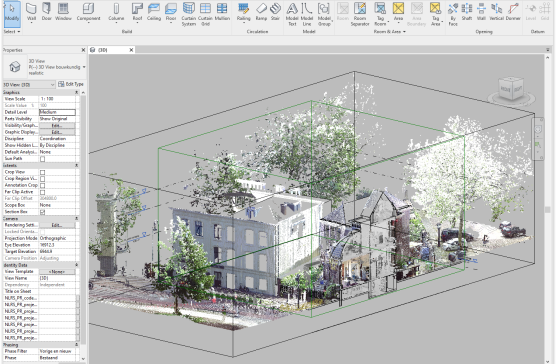Image resolution: width=556 pixels, height=364 pixels.
Task: Activate the Dormer opening tool
Action: pos(513,11)
